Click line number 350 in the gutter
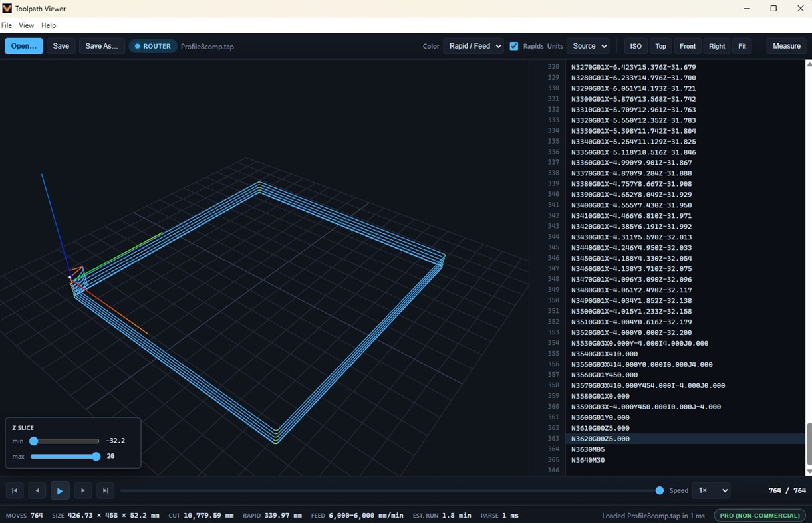 tap(553, 300)
